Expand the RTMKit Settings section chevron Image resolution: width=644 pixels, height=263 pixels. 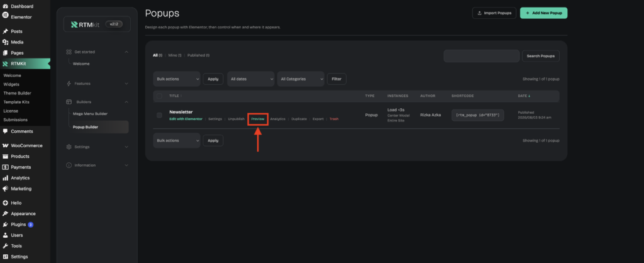click(x=126, y=147)
